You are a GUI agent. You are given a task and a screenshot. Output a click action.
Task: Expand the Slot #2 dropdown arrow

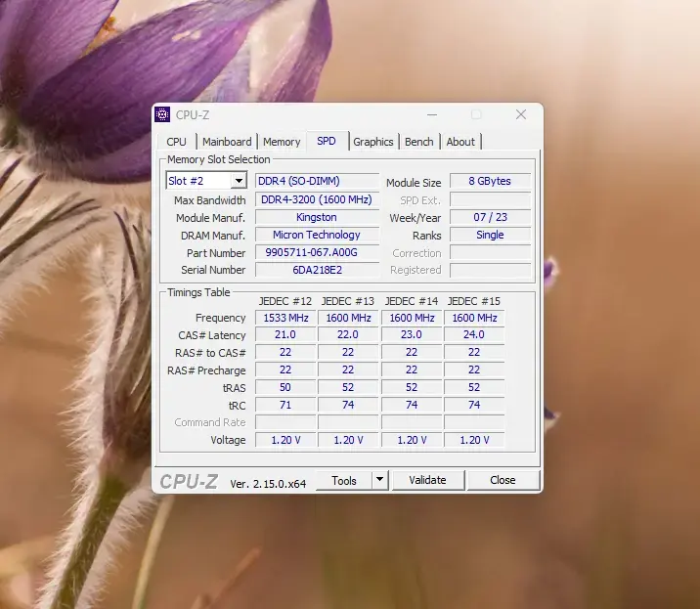[x=239, y=181]
